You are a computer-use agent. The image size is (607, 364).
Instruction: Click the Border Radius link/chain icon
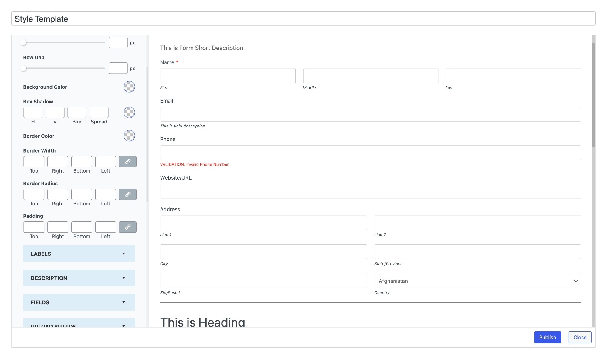pos(127,194)
